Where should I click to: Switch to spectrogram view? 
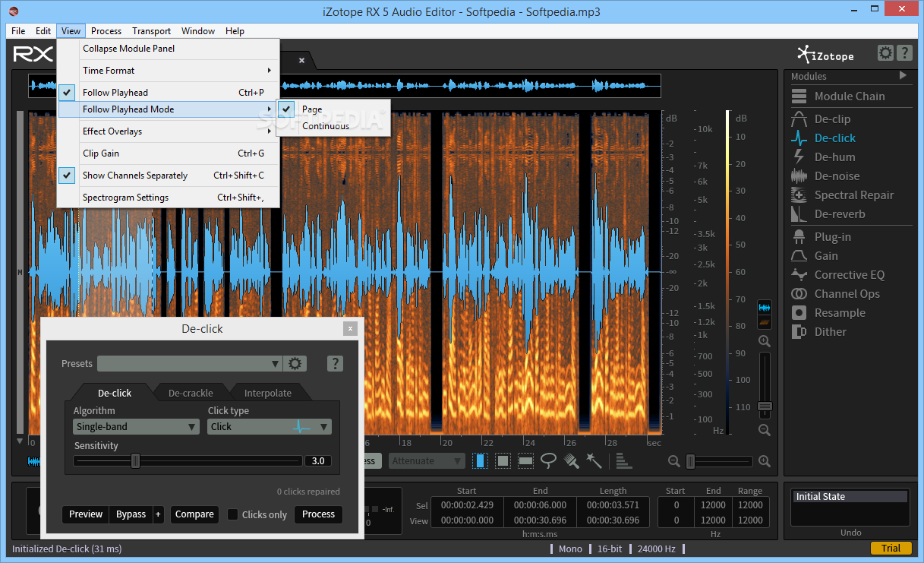(765, 323)
